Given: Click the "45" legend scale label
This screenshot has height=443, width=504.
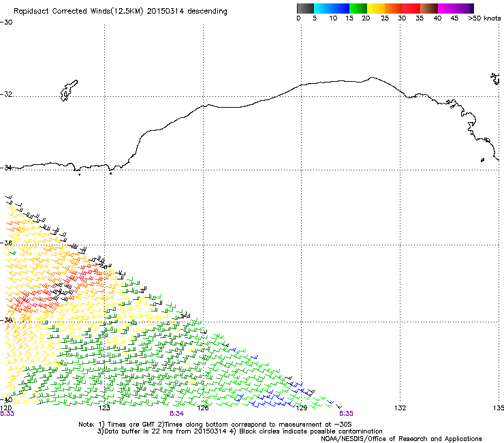Looking at the screenshot, I should click(x=454, y=18).
